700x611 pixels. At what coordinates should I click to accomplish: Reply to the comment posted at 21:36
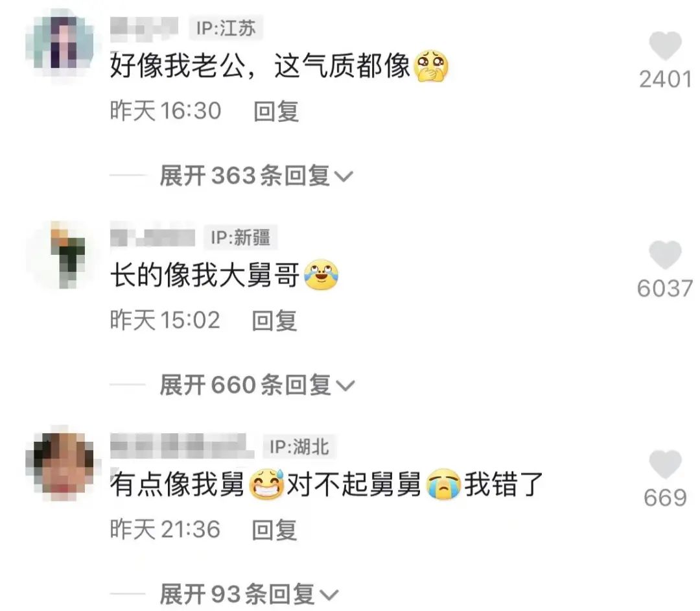274,530
